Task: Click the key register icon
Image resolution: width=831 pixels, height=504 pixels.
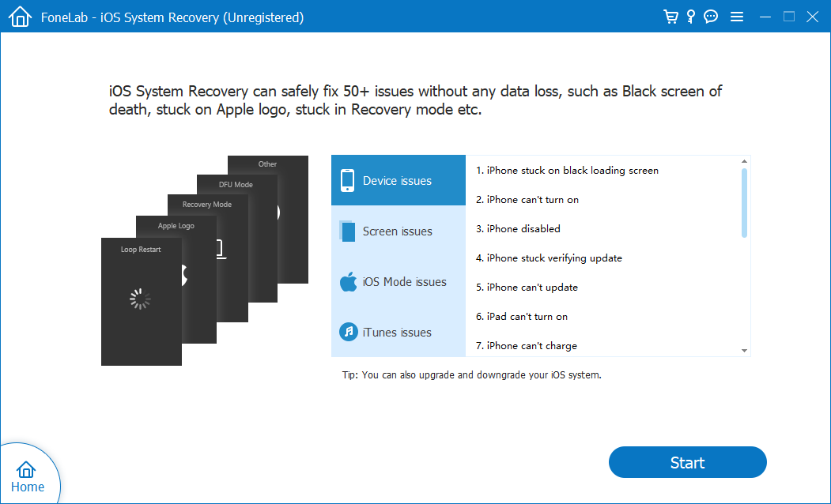Action: point(690,17)
